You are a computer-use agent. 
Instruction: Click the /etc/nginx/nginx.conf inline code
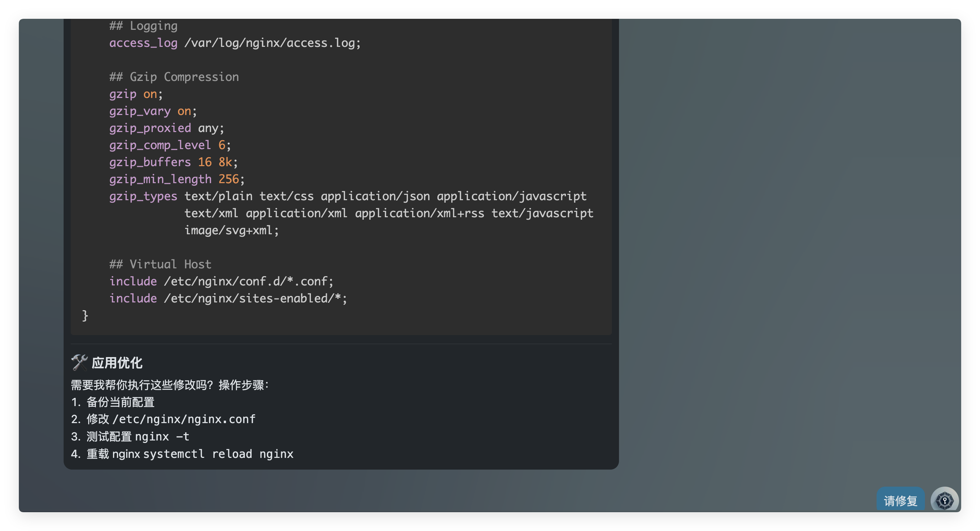click(184, 419)
